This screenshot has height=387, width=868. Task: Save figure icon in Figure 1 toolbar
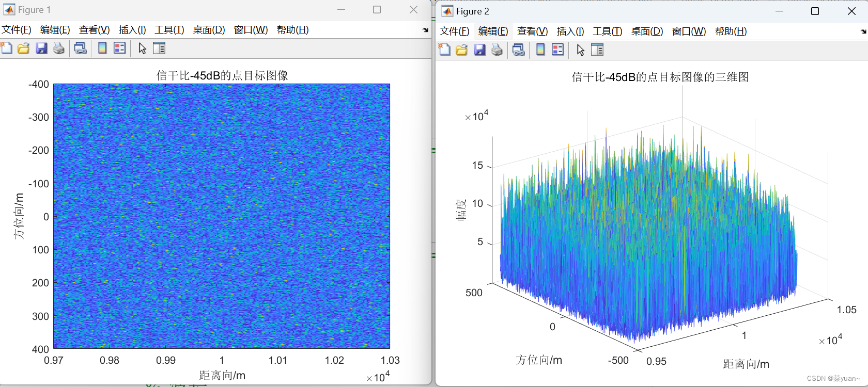(x=41, y=49)
